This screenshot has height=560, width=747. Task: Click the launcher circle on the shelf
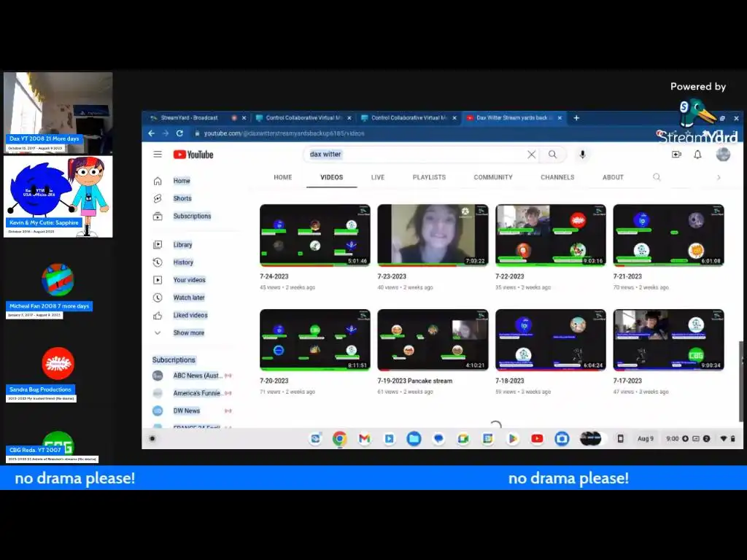click(152, 438)
